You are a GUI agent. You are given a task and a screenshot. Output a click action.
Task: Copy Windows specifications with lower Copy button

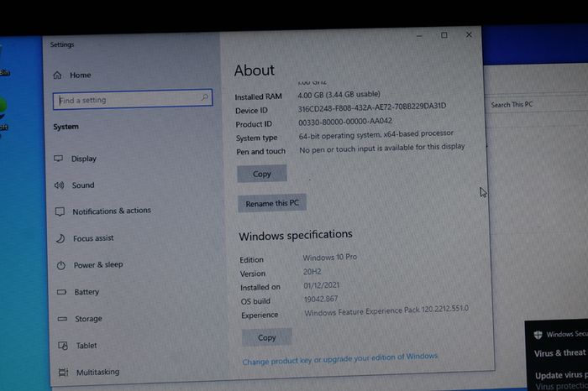click(266, 337)
